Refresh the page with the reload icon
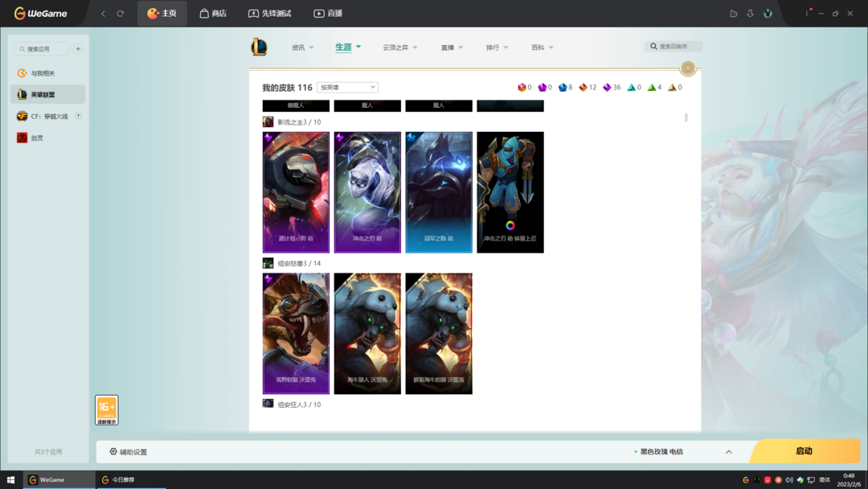 [x=120, y=14]
